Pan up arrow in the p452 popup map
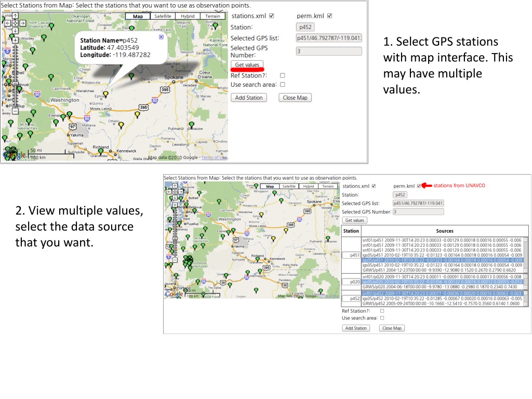 (15, 16)
